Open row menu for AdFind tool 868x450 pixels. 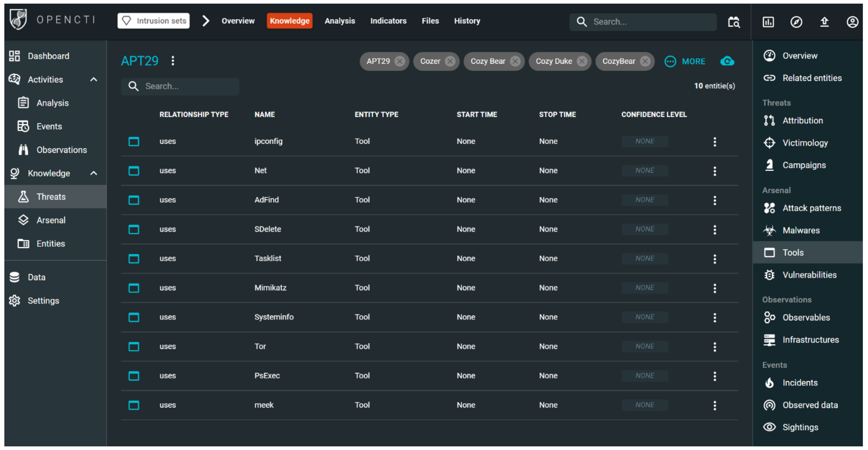(x=715, y=200)
